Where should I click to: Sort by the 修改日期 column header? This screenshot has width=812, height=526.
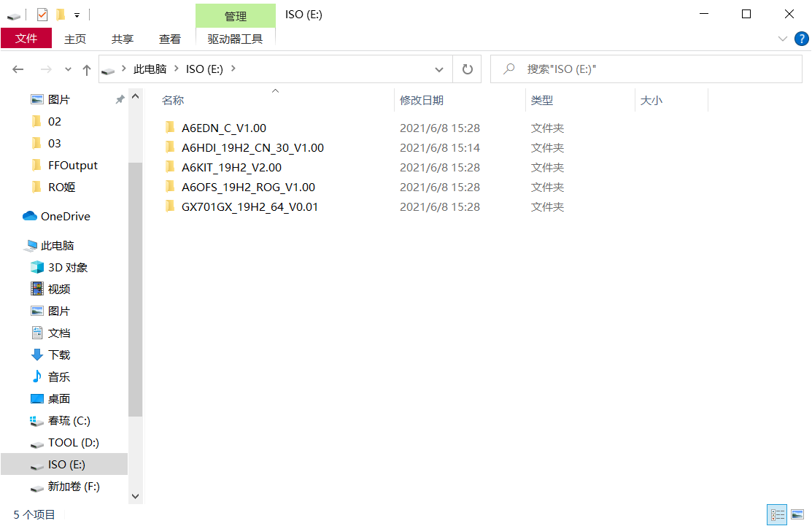[421, 101]
